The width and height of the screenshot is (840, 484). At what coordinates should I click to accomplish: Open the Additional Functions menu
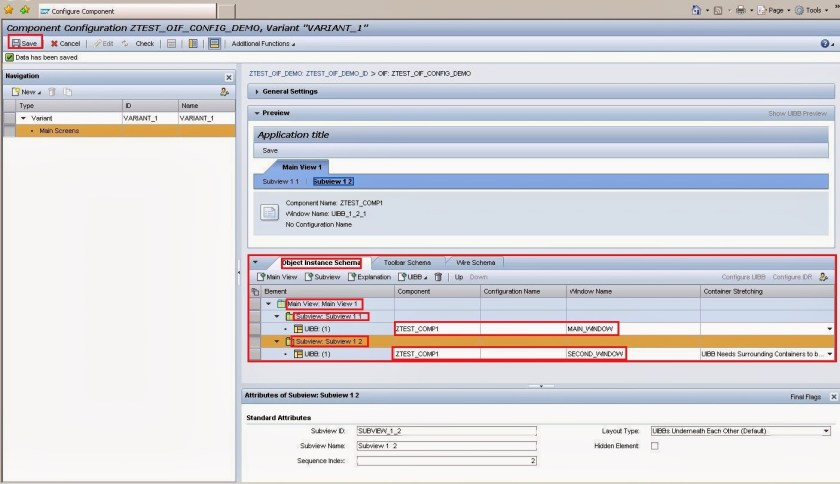pyautogui.click(x=263, y=44)
